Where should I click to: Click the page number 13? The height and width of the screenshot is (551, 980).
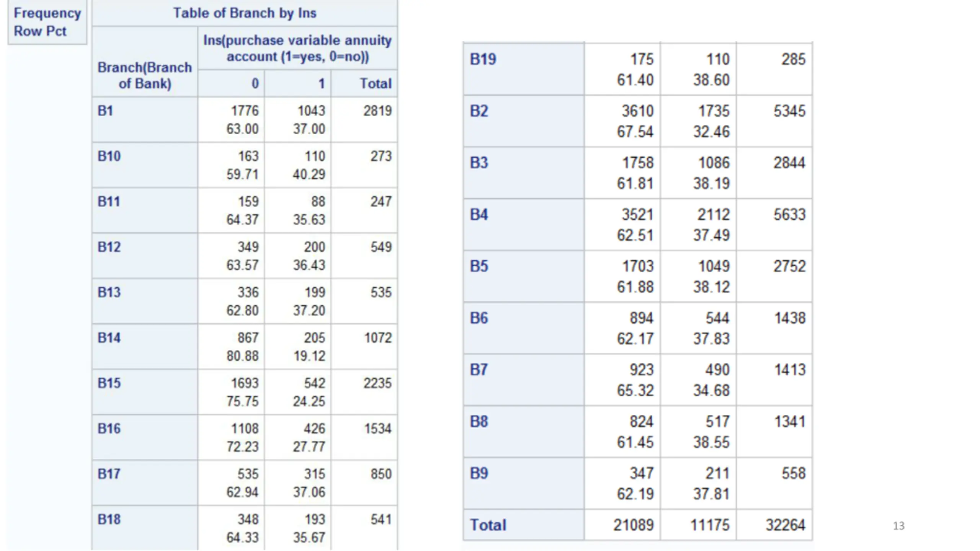tap(898, 526)
